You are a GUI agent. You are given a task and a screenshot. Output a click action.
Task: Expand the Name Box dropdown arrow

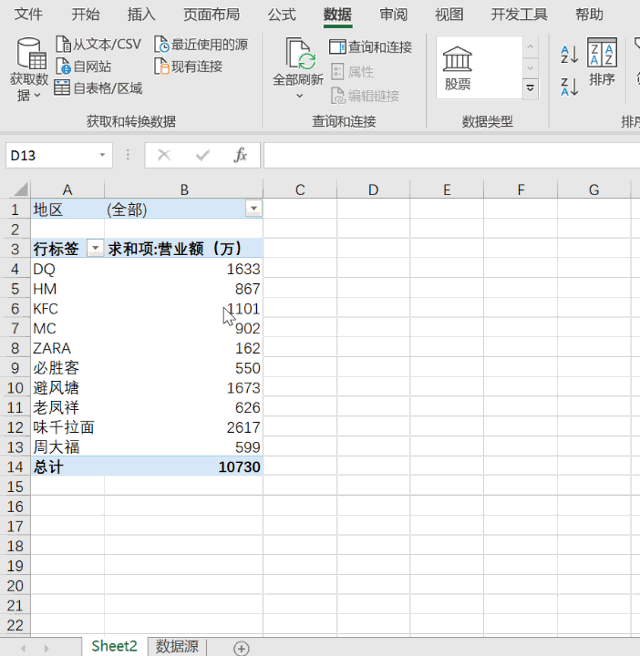102,155
